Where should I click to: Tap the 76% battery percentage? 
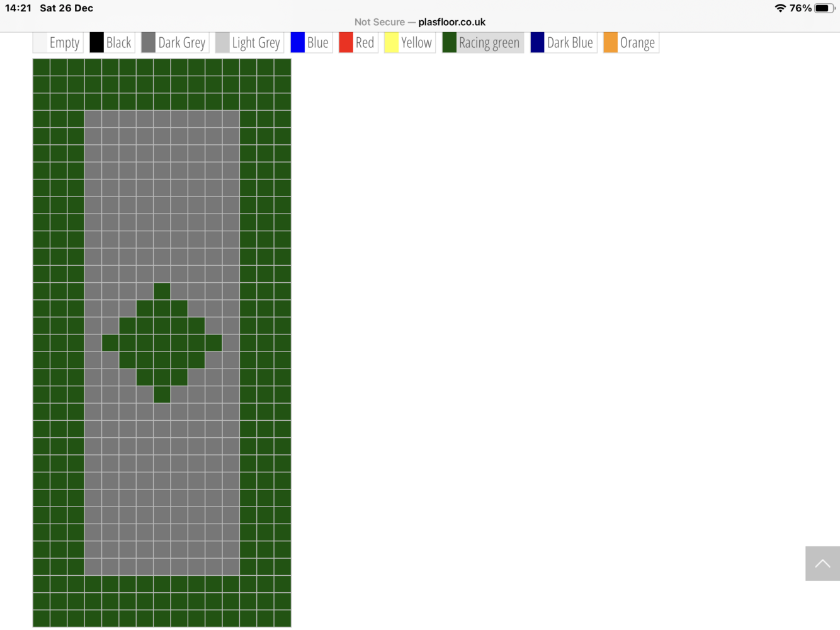tap(800, 8)
